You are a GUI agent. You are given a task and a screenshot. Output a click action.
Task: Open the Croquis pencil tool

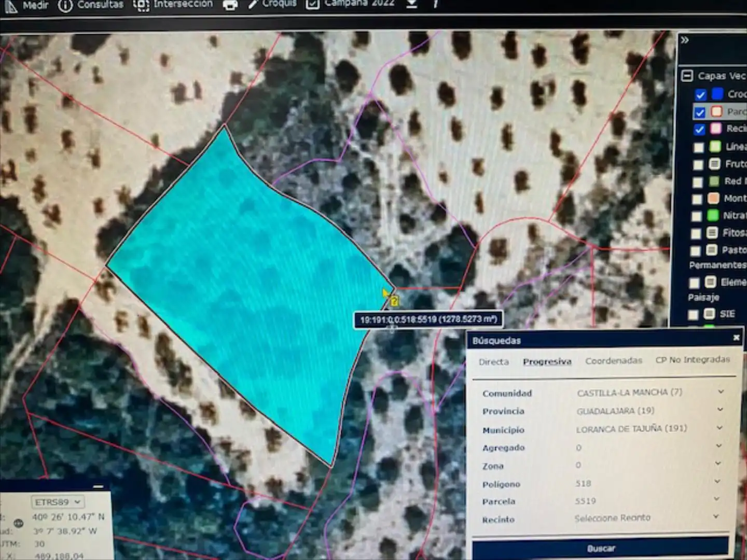tap(272, 4)
